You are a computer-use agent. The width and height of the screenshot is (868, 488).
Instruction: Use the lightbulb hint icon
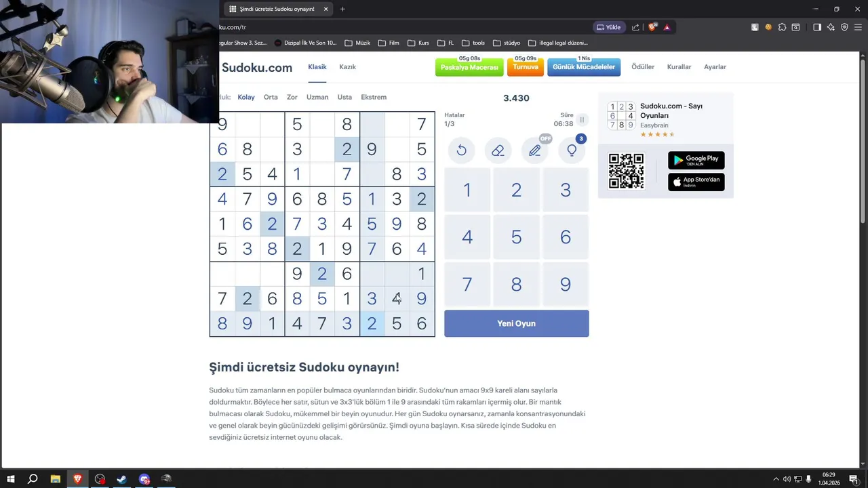(x=572, y=150)
